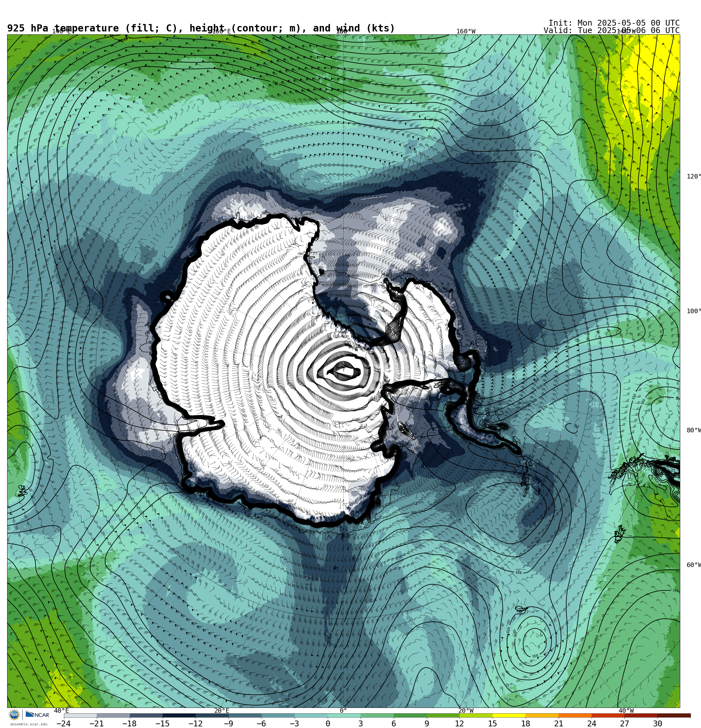
Task: Click the 0° longitude label at bottom
Action: pos(343,710)
